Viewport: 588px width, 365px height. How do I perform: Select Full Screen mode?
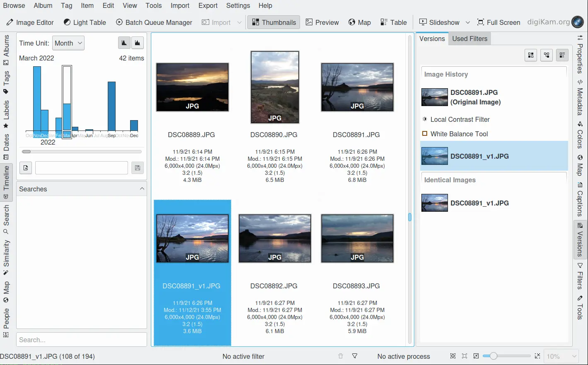click(x=498, y=22)
